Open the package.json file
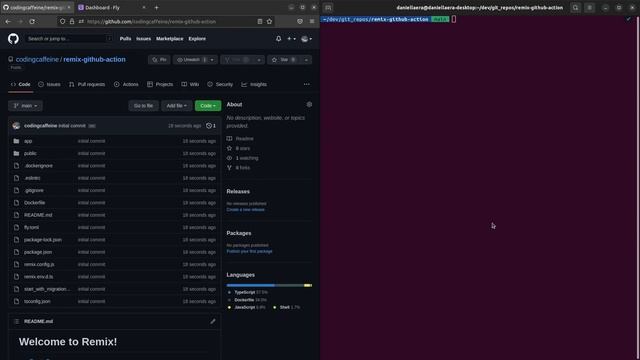This screenshot has width=640, height=360. pyautogui.click(x=38, y=252)
